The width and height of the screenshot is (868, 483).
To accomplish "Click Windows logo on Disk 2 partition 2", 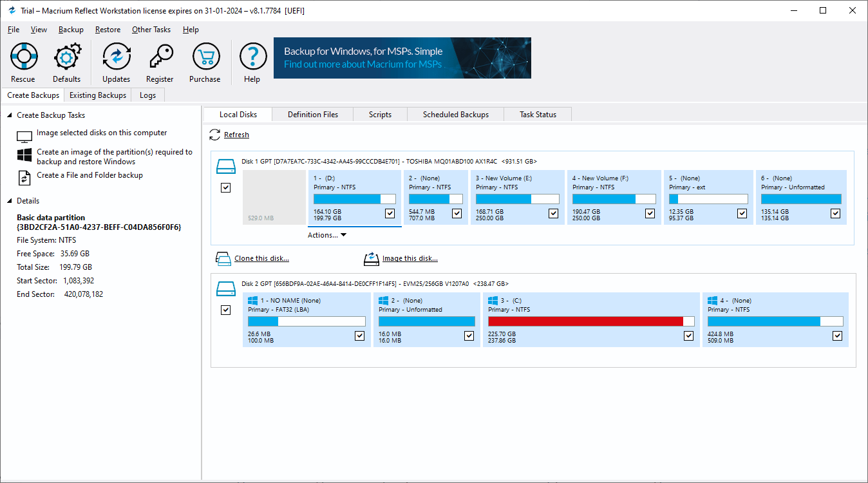I will [x=384, y=300].
